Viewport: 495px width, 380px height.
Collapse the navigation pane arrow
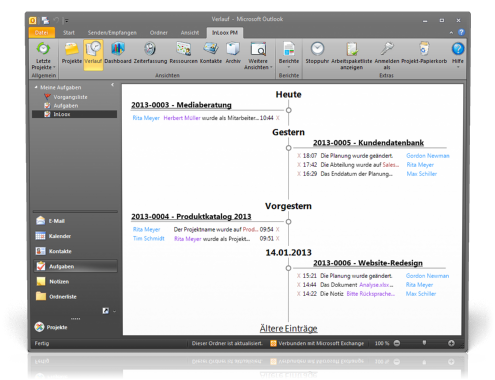113,85
